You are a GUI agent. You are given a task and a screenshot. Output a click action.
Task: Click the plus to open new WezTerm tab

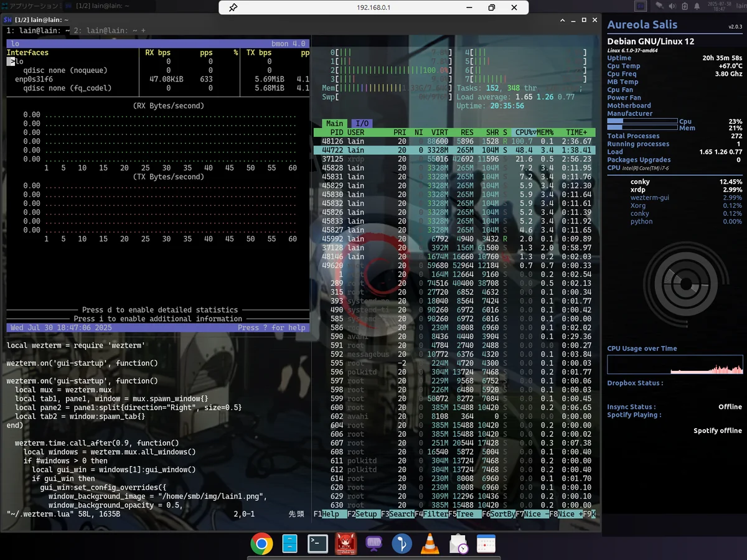click(x=143, y=30)
